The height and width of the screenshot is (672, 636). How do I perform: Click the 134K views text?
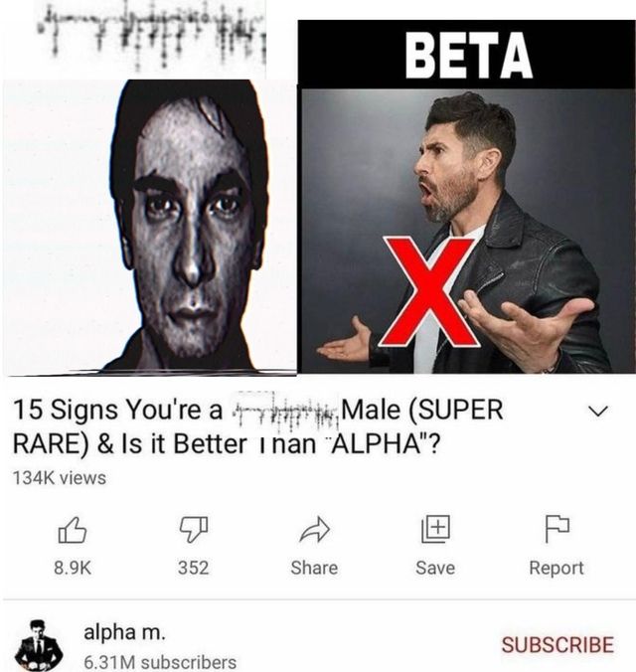60,478
